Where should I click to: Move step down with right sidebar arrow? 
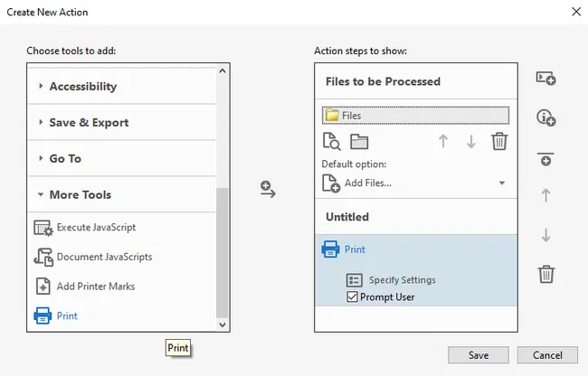click(545, 235)
